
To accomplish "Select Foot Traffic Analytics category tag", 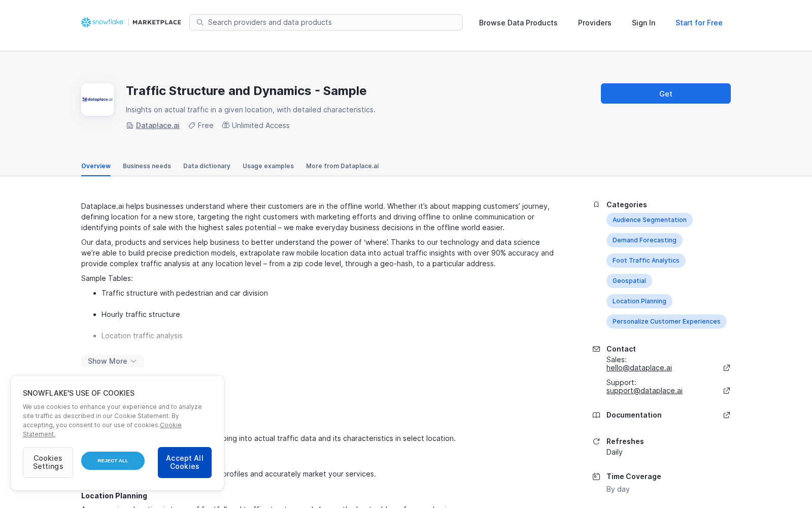I will tap(646, 261).
